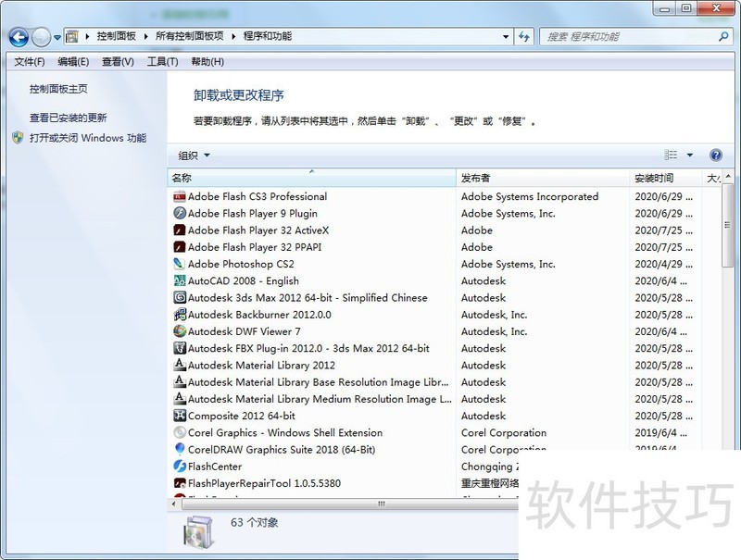Click the Autodesk 3ds Max 2012 icon

[x=180, y=298]
